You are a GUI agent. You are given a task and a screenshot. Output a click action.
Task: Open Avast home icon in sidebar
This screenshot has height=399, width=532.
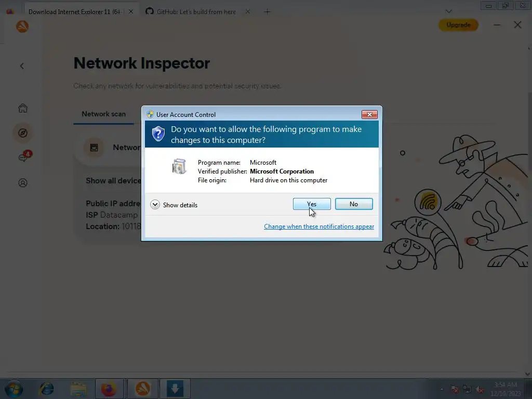(x=23, y=108)
